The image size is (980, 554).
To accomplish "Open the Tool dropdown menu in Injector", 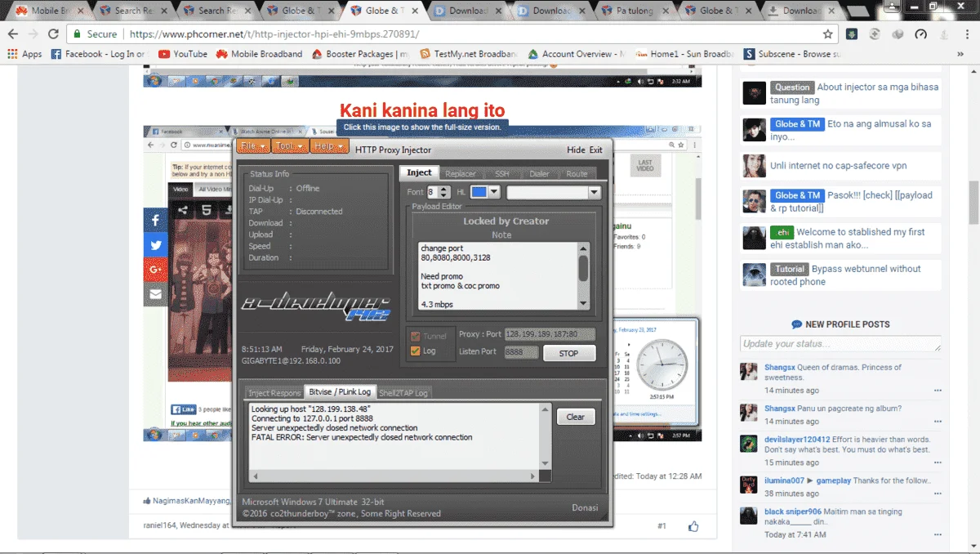I will pos(290,146).
